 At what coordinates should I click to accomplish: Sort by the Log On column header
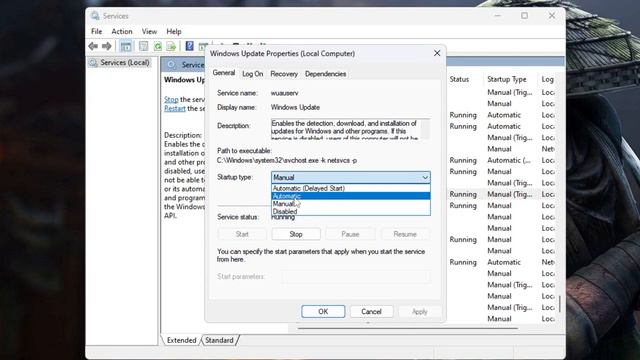[x=547, y=79]
